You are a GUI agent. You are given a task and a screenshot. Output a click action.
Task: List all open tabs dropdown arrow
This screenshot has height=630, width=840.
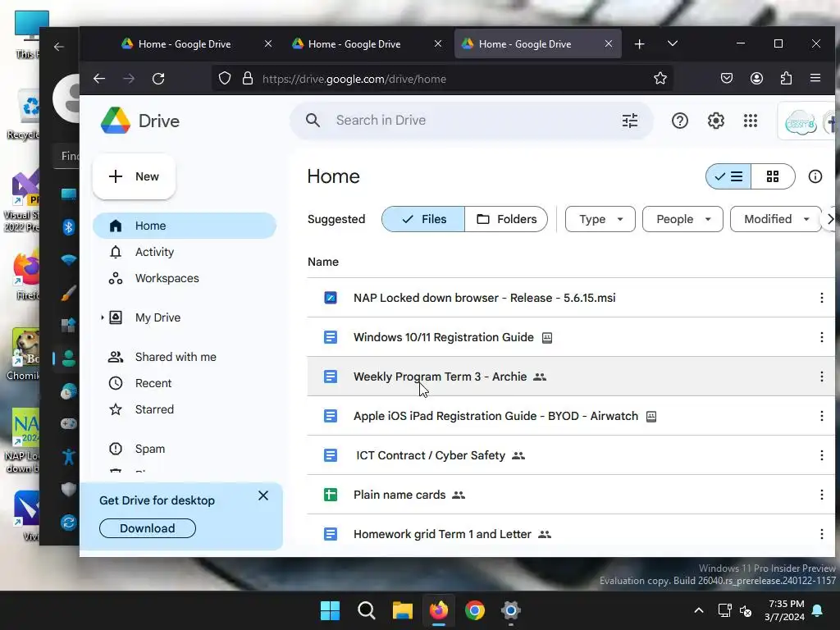673,43
